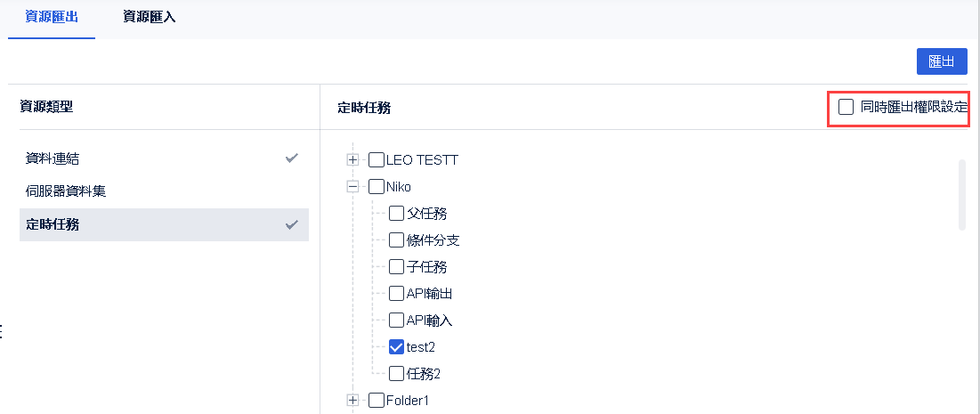Select 伺服器資料集 resource type

67,191
